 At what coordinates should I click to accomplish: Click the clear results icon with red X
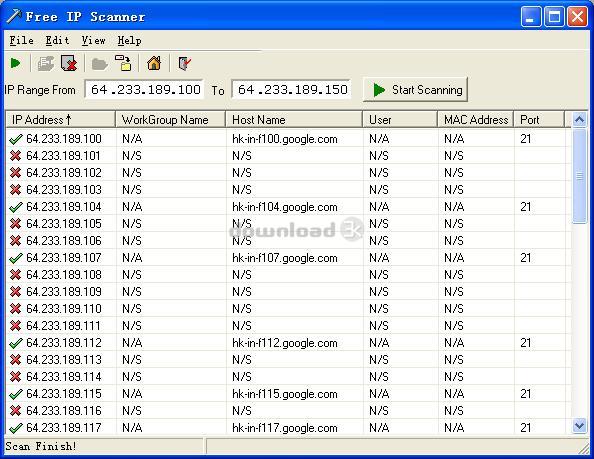pyautogui.click(x=69, y=63)
